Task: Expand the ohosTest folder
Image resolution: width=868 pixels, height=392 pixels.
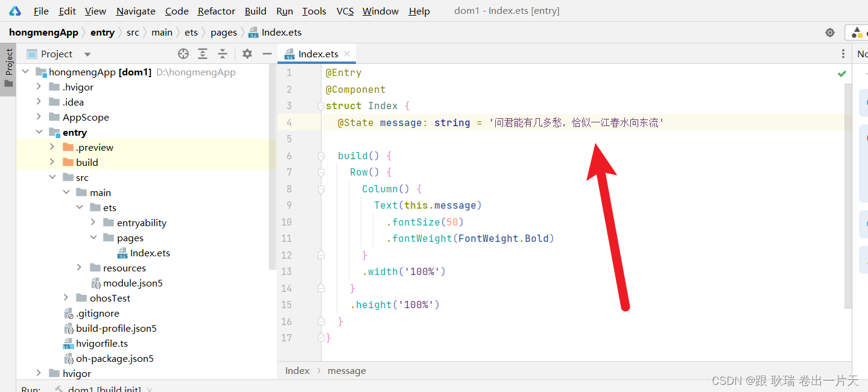Action: pyautogui.click(x=66, y=298)
